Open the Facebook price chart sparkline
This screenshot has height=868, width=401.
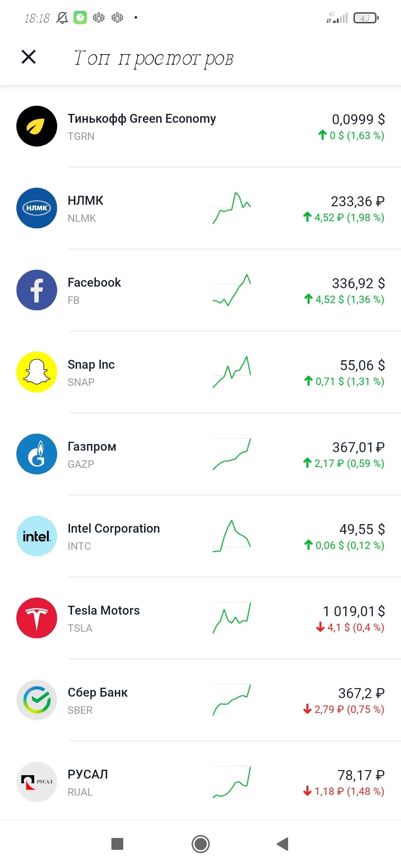232,290
